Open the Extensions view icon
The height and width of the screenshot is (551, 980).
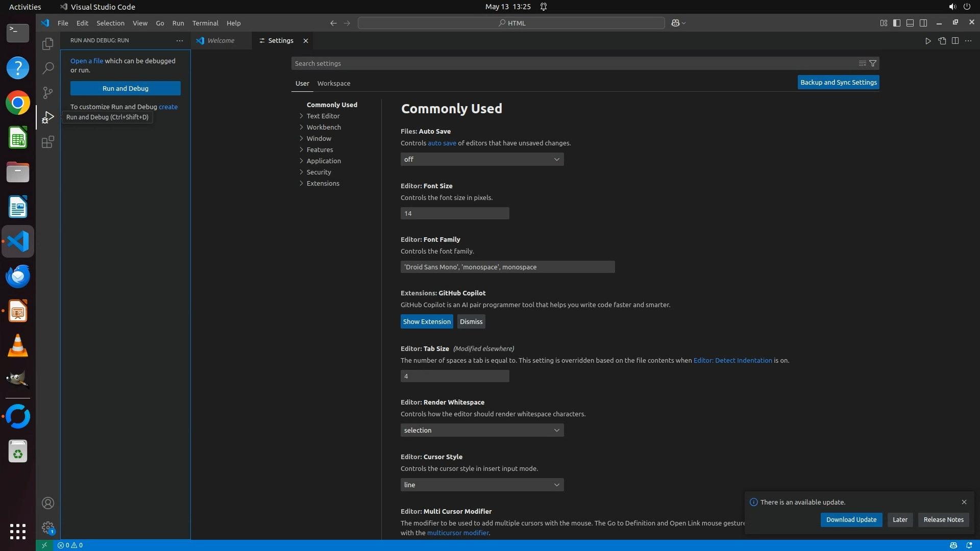[47, 142]
